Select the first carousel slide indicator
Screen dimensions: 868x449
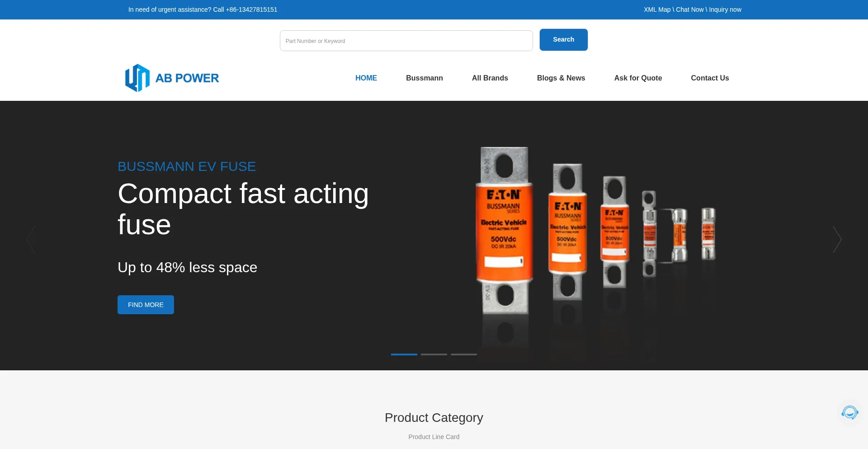click(404, 354)
